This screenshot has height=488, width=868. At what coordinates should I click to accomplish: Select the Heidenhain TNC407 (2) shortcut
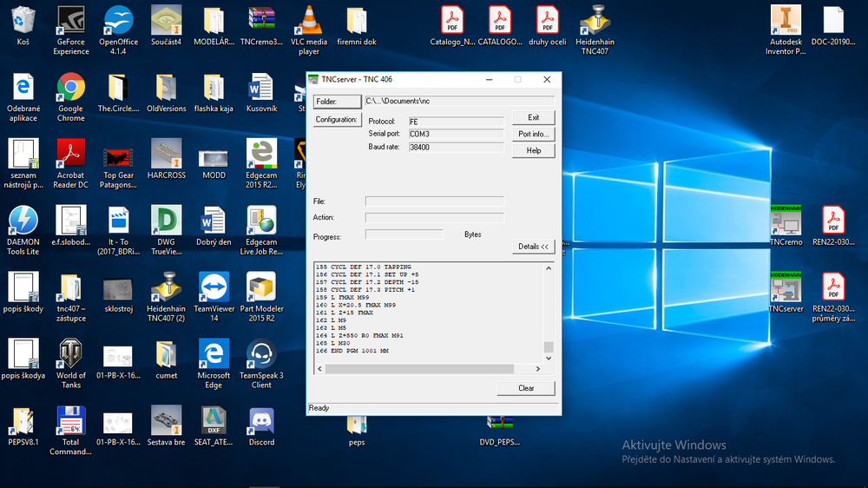point(165,288)
